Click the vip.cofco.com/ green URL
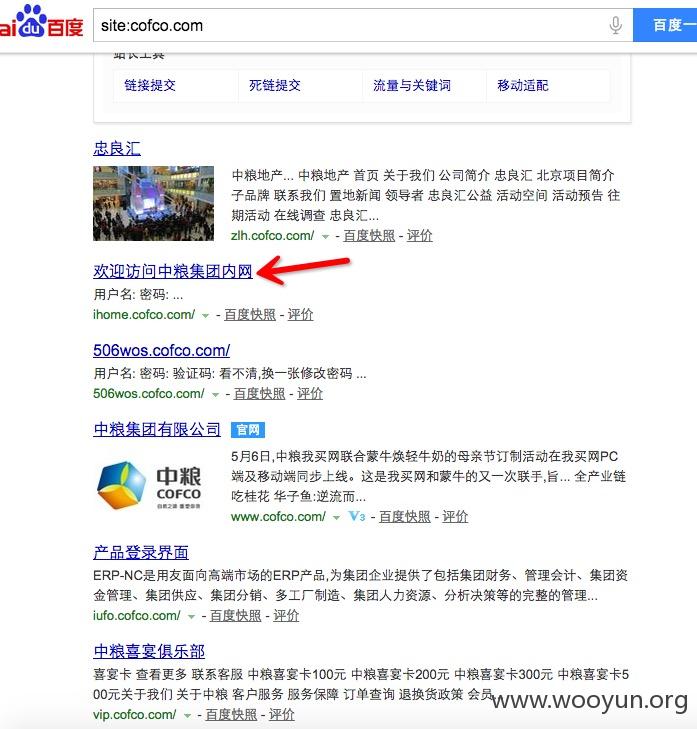The height and width of the screenshot is (729, 697). point(135,715)
